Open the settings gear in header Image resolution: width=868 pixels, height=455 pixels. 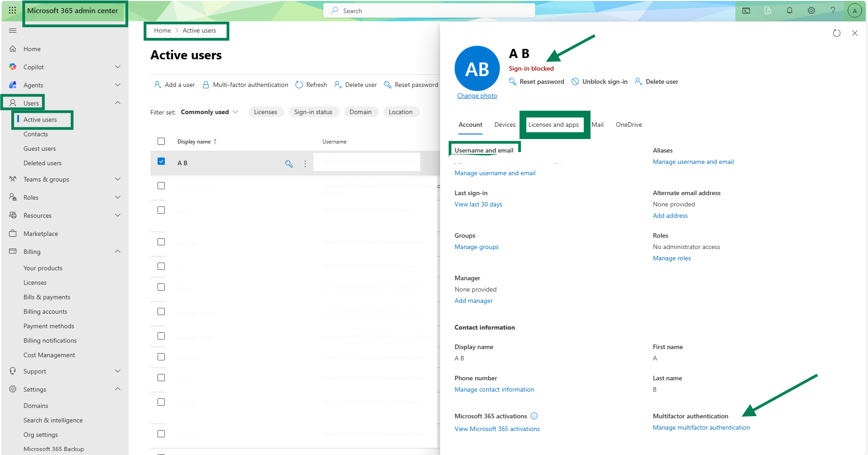click(811, 11)
